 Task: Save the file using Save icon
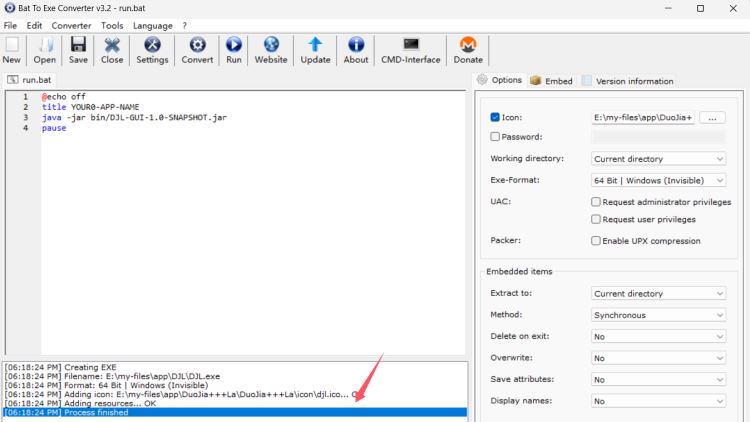(78, 50)
